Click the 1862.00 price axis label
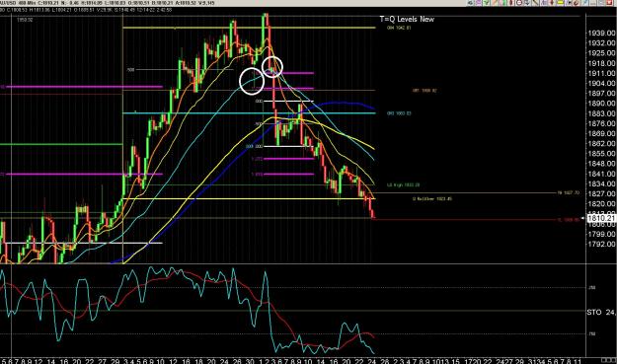 coord(601,143)
